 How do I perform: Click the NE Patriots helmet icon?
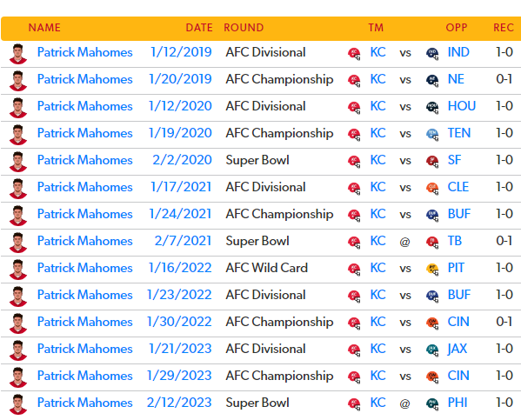432,80
